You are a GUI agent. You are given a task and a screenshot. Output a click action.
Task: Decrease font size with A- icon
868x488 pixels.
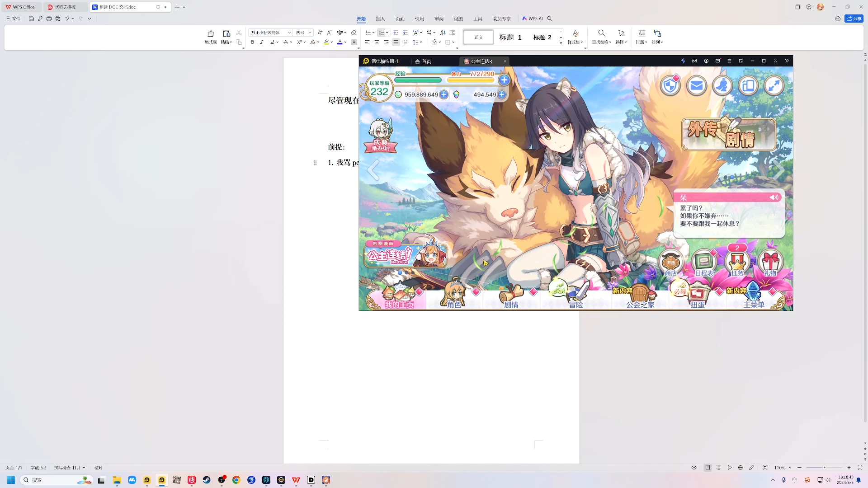pyautogui.click(x=329, y=33)
